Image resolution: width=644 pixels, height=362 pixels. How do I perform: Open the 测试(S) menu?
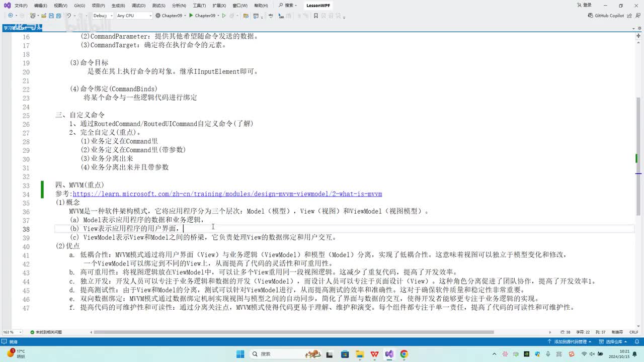[158, 6]
